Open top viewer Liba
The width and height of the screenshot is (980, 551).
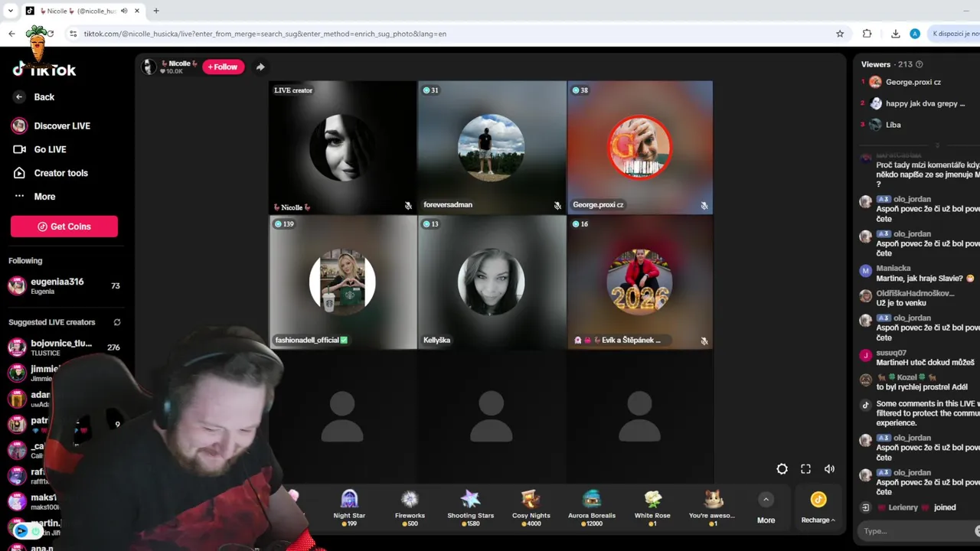click(x=893, y=125)
